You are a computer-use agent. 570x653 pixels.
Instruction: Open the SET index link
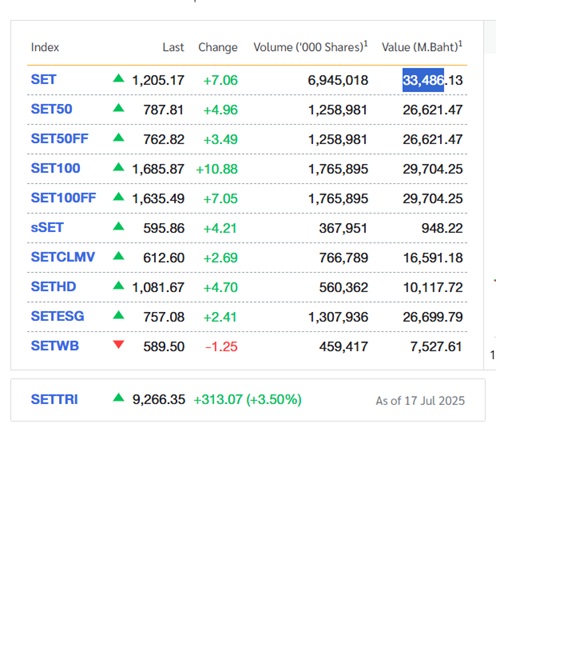(43, 80)
